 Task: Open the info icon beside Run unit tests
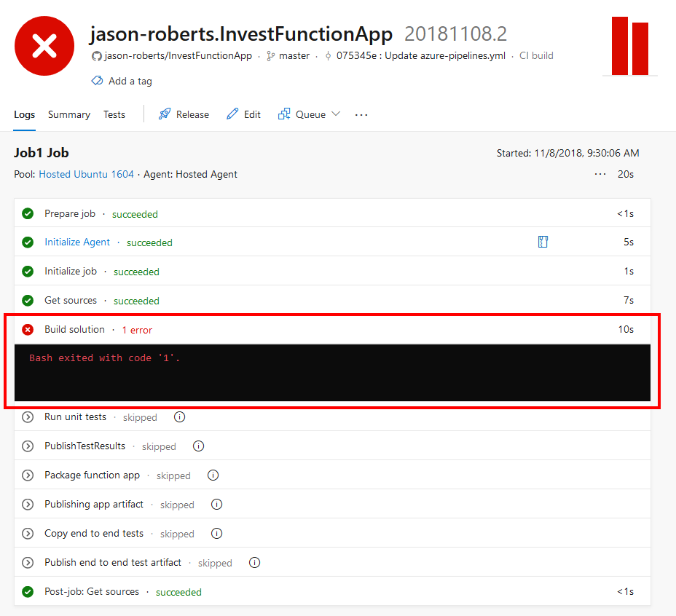[179, 417]
